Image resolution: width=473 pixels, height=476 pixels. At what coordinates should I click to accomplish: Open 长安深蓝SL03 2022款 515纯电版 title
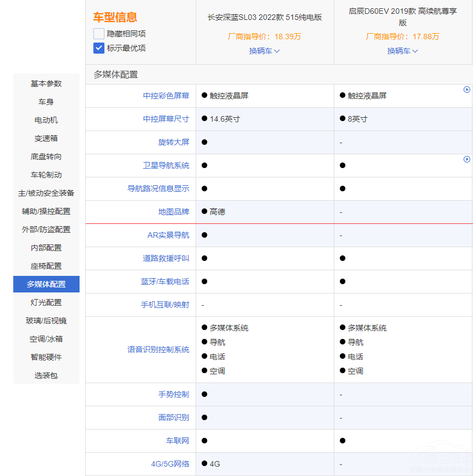(x=264, y=17)
